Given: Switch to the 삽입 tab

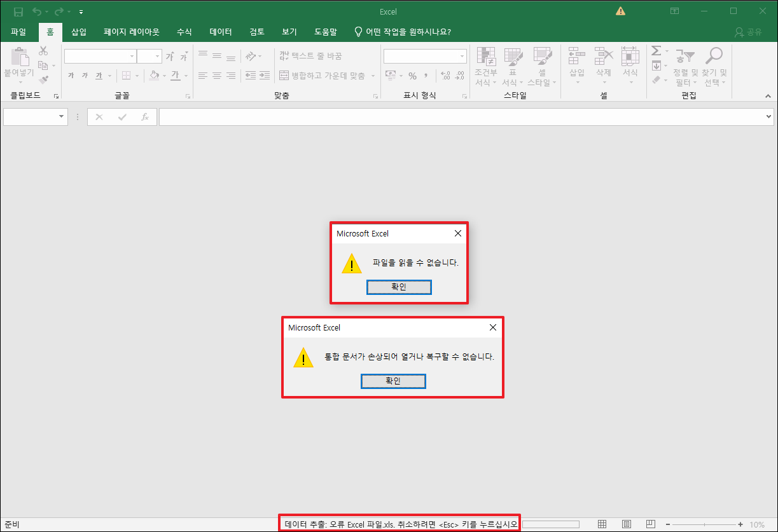Looking at the screenshot, I should tap(79, 32).
